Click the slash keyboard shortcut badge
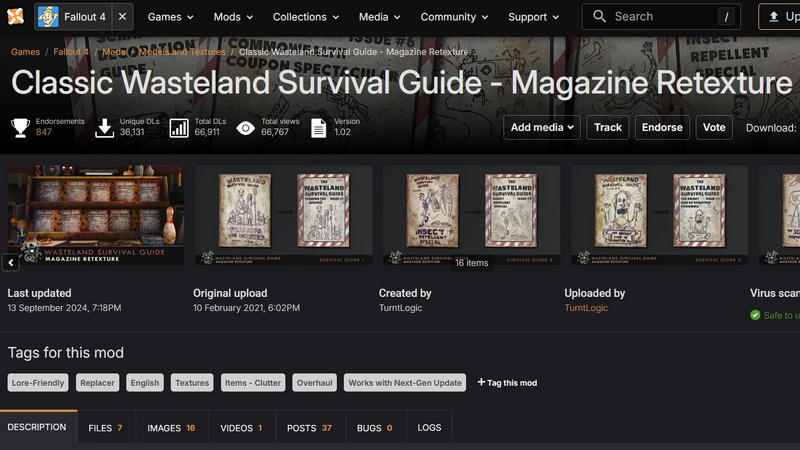 coord(726,17)
